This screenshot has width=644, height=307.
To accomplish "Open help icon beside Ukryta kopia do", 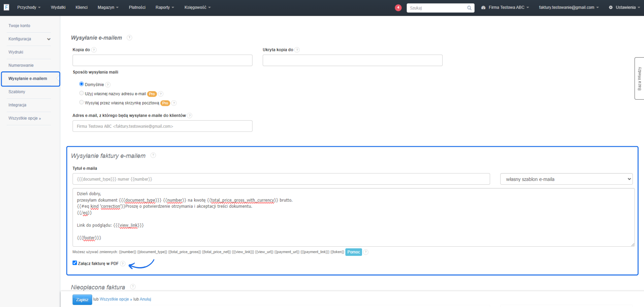I will pyautogui.click(x=297, y=50).
